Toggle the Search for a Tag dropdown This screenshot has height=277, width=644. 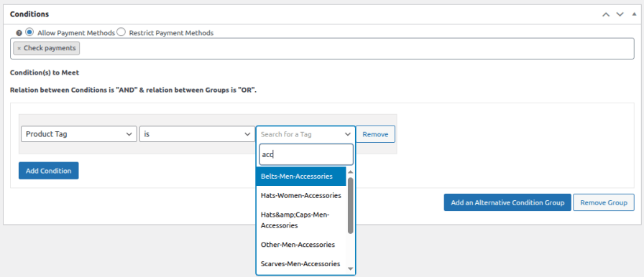click(305, 134)
